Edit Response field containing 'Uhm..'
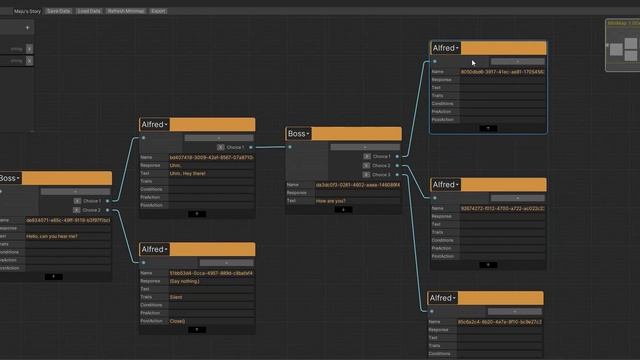The height and width of the screenshot is (360, 640). coord(211,165)
